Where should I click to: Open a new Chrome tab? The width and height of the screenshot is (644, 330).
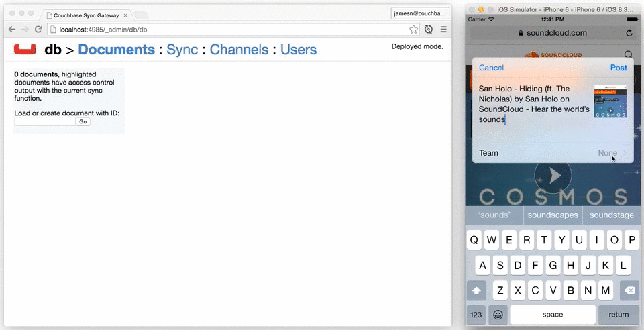(x=141, y=15)
